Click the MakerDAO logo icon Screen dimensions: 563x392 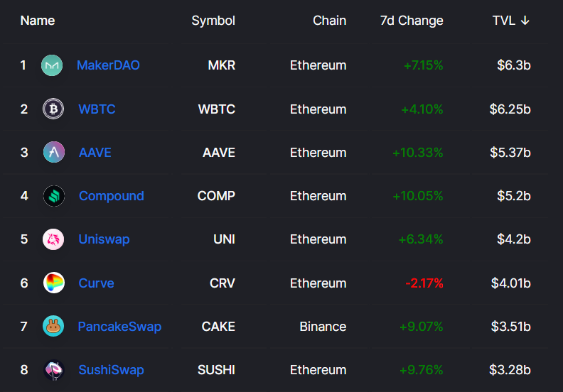[52, 65]
